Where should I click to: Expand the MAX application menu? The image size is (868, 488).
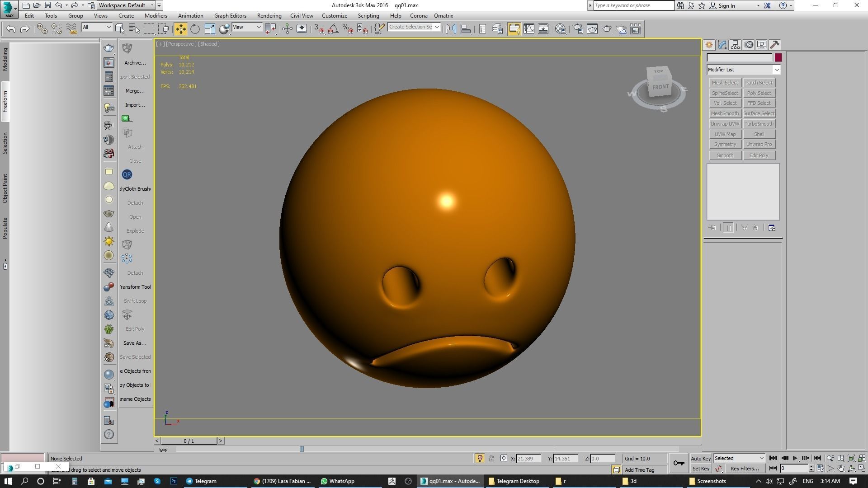pos(9,9)
